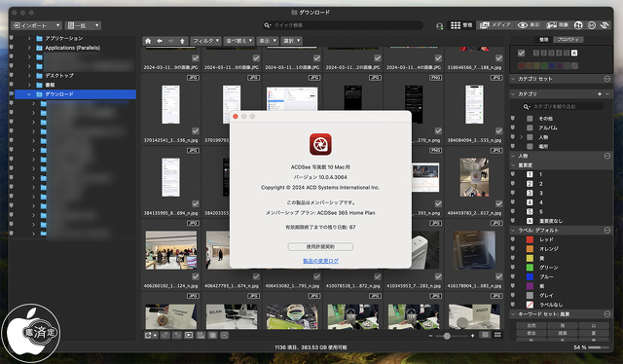Viewport: 623px width, 364px height.
Task: Click the thumbnail size slider
Action: (x=447, y=336)
